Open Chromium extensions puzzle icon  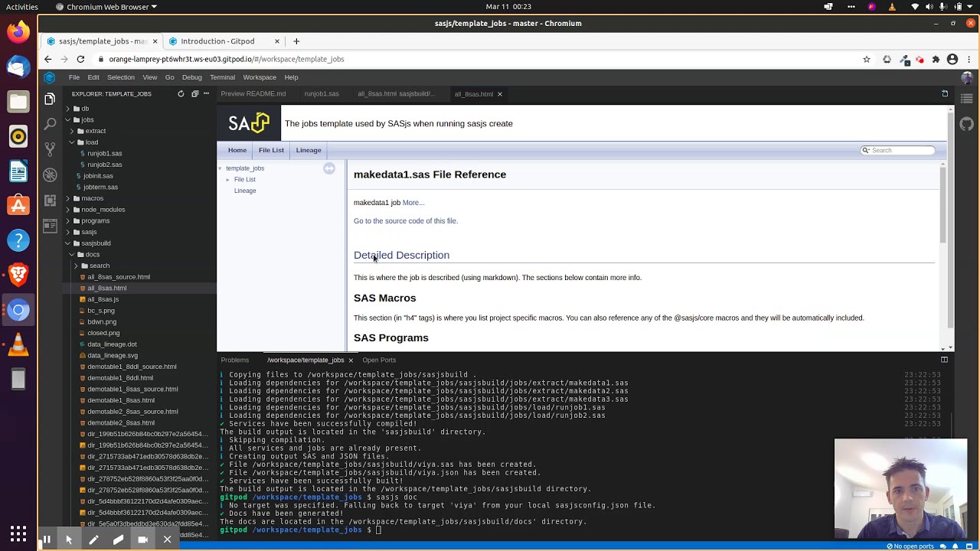coord(936,59)
